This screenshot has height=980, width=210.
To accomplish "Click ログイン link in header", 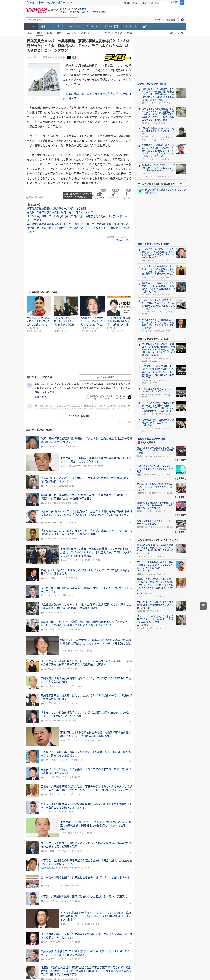I will 64,12.
